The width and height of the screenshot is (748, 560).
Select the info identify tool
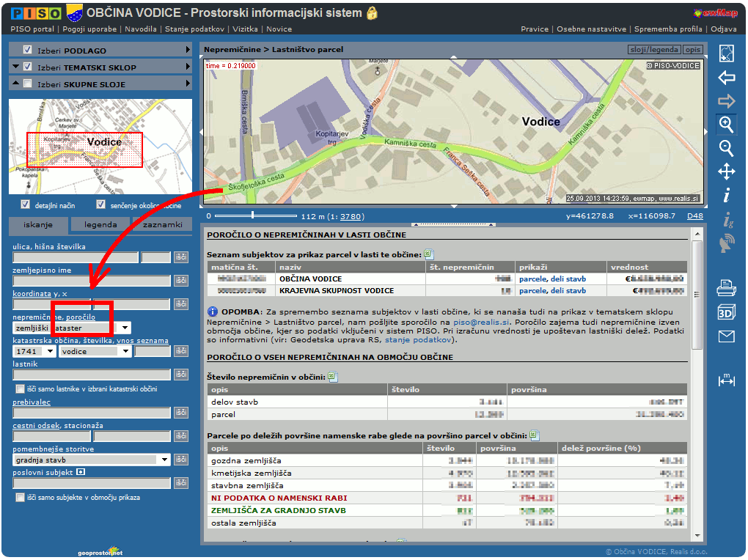[x=726, y=195]
